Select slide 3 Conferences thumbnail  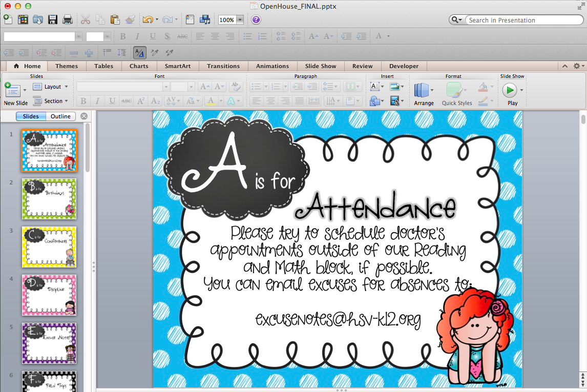(49, 247)
